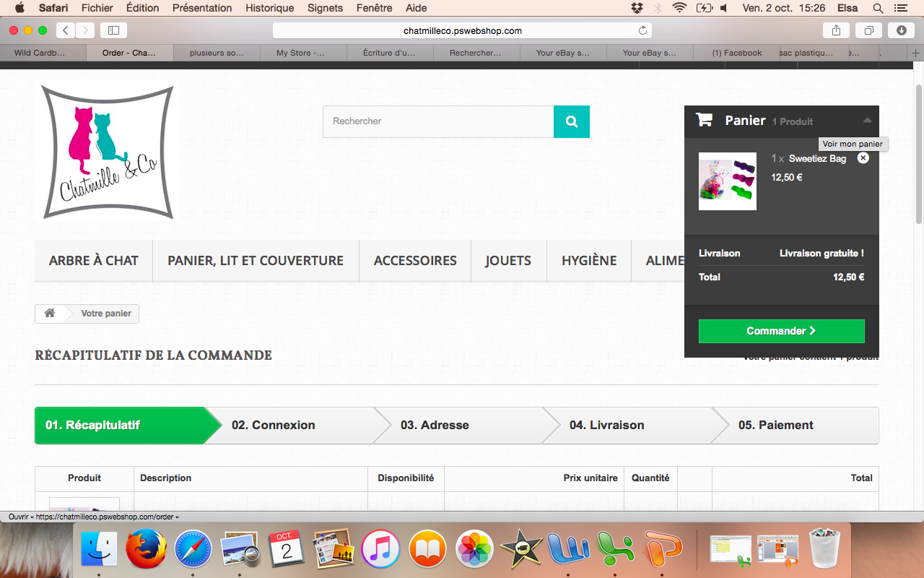Open Calendar in the dock
This screenshot has width=924, height=578.
coord(287,549)
